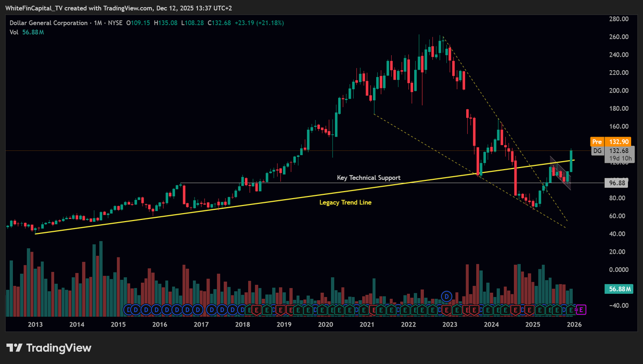The image size is (643, 364).
Task: Click the red E earnings marker near 2019
Action: click(280, 309)
